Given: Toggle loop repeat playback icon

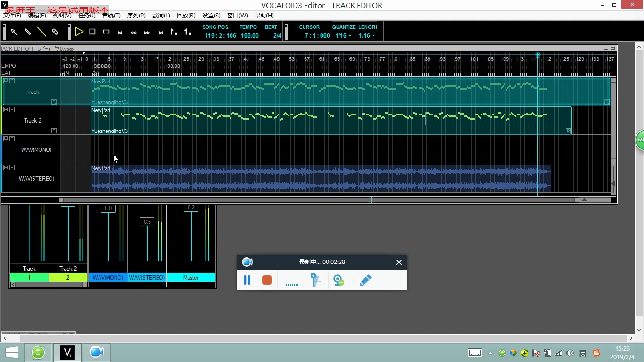Looking at the screenshot, I should [106, 32].
